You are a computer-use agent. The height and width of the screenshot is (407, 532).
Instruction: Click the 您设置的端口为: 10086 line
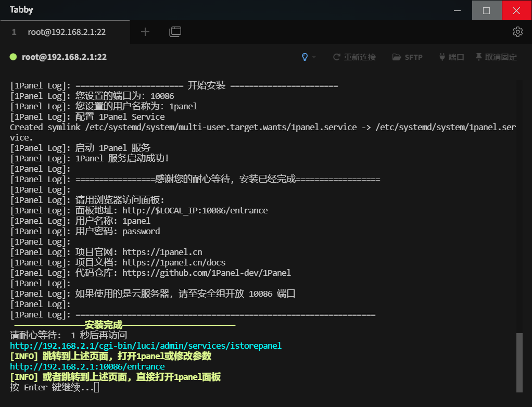coord(92,96)
